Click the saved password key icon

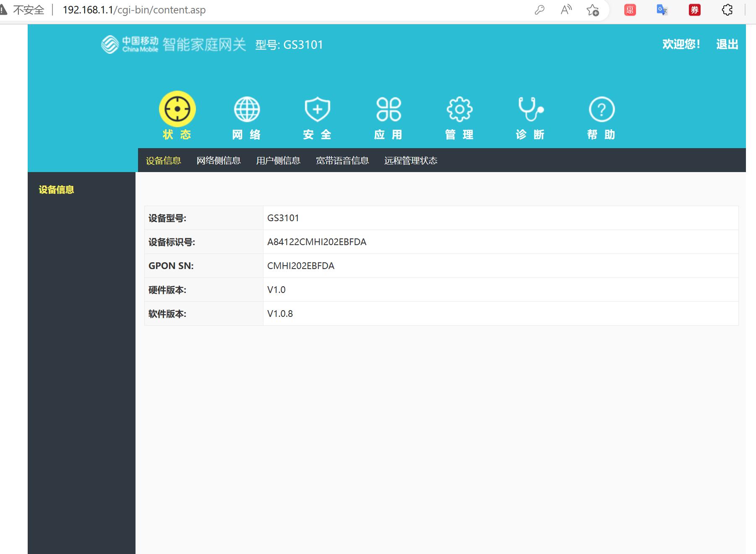coord(540,10)
